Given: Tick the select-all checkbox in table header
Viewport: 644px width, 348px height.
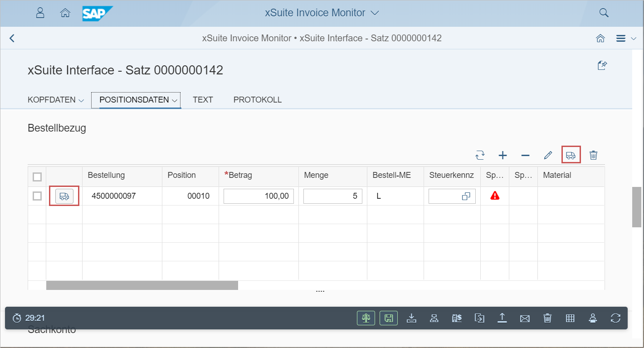Looking at the screenshot, I should click(x=37, y=176).
